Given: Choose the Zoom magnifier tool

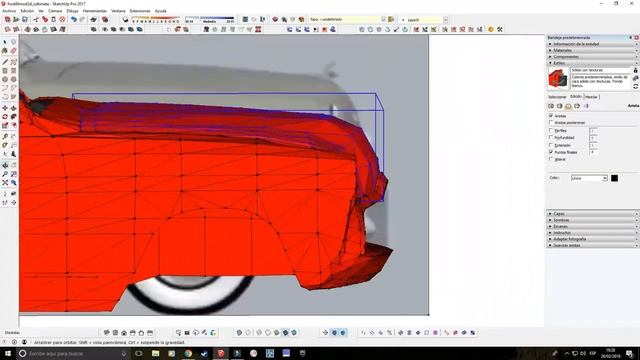Looking at the screenshot, I should [5, 174].
